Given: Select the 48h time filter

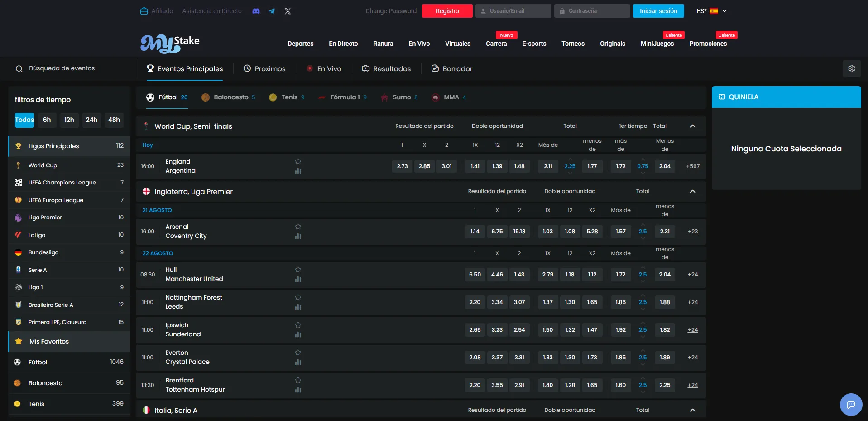Looking at the screenshot, I should point(114,120).
